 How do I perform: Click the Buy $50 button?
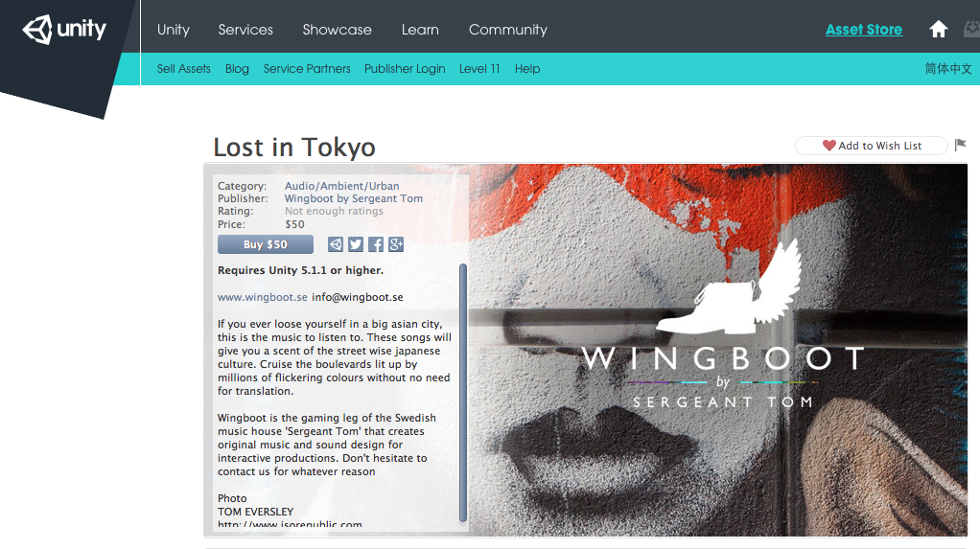pos(266,244)
